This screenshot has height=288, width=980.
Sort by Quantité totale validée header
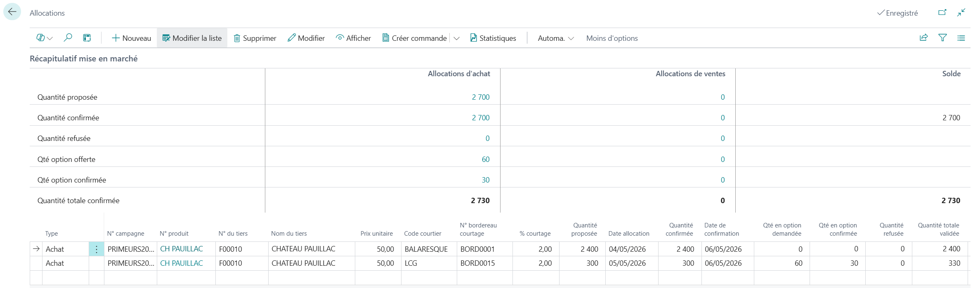point(938,229)
